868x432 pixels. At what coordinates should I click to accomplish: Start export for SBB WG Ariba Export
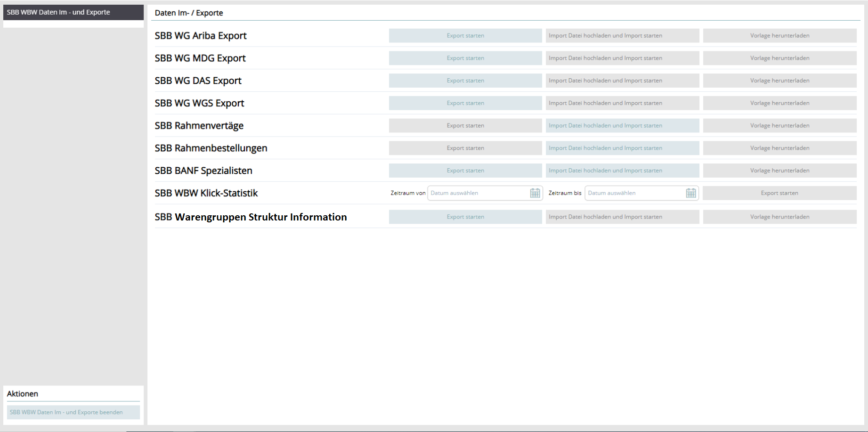click(465, 36)
